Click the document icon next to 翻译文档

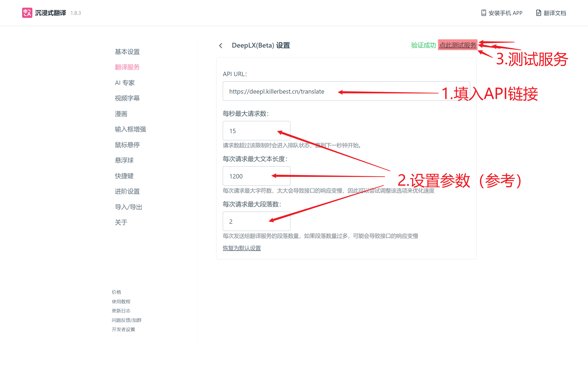tap(538, 13)
